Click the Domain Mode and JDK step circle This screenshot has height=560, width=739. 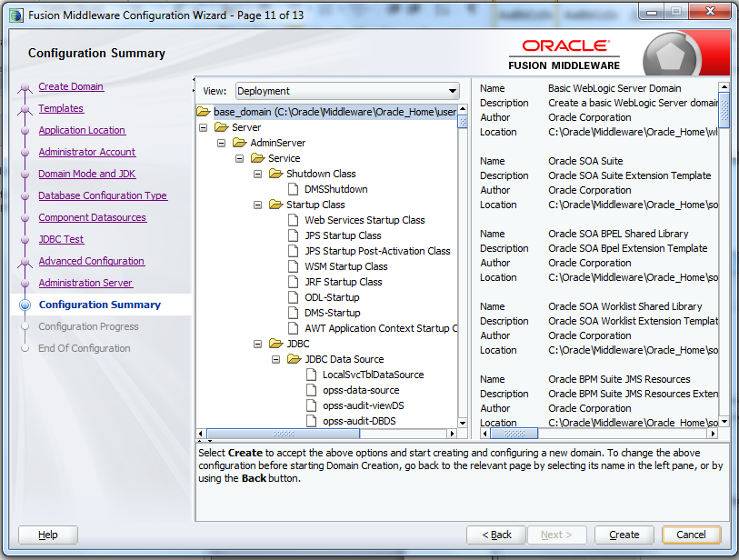click(24, 174)
